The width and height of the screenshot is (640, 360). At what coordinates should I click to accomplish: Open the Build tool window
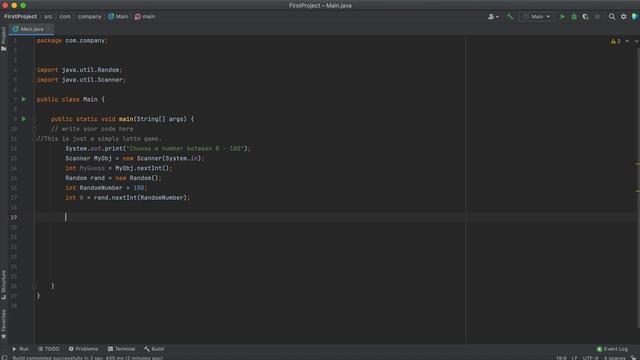click(154, 349)
